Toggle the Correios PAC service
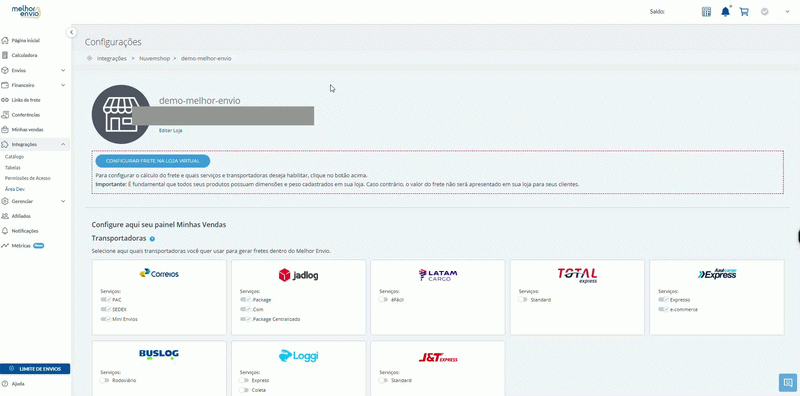Viewport: 800px width, 396px height. [x=106, y=300]
